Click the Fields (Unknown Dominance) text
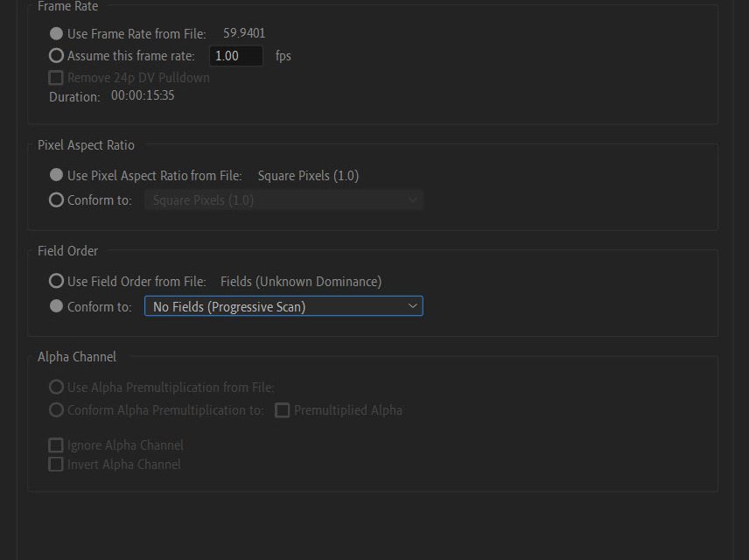 [x=301, y=282]
